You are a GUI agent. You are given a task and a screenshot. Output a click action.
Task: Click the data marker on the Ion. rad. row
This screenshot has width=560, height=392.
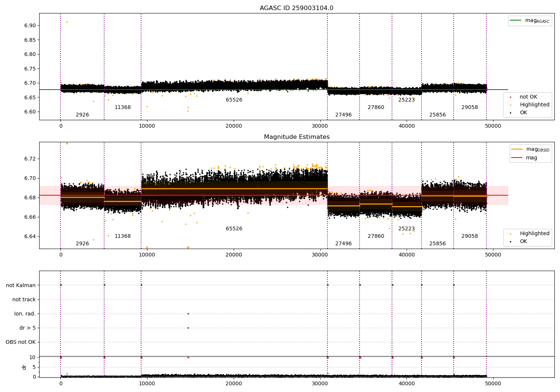click(188, 314)
